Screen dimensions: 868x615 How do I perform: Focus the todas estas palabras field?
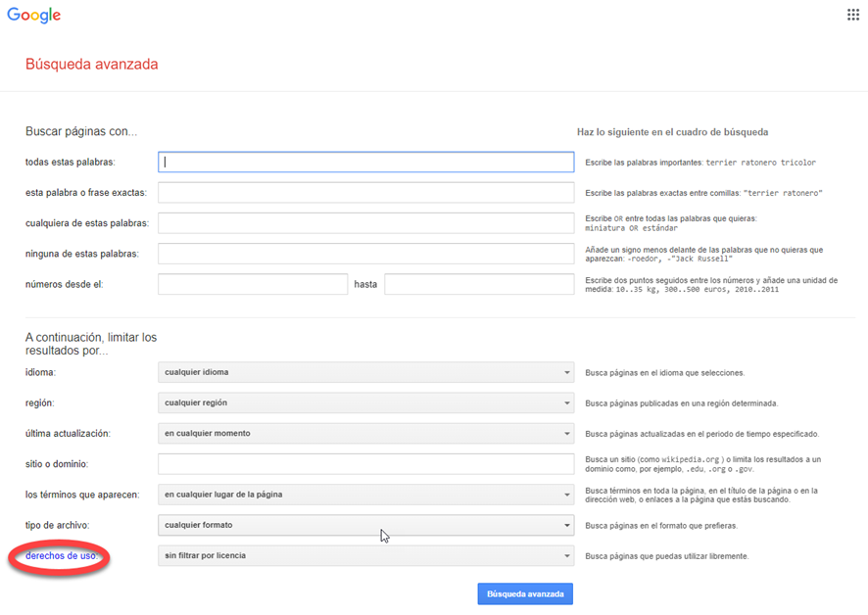[x=365, y=163]
